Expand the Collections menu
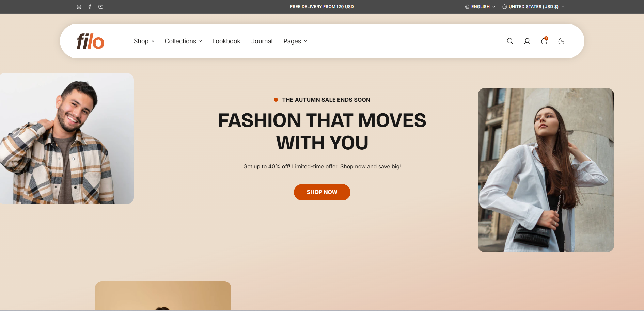The width and height of the screenshot is (644, 311). coord(183,41)
